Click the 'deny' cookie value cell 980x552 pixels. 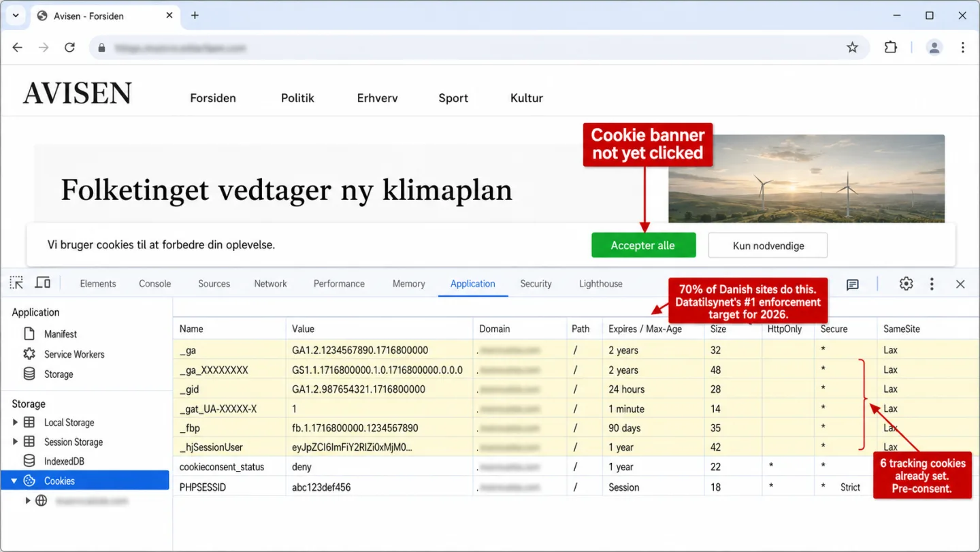click(380, 467)
